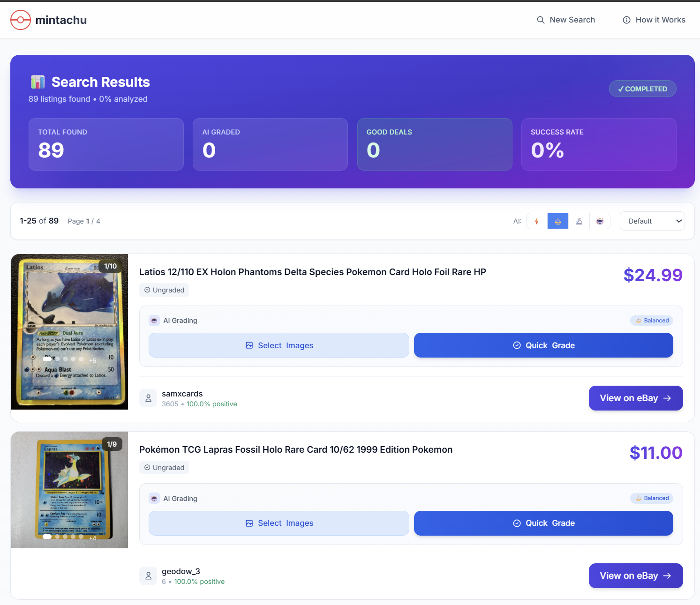Toggle the Balanced badge on the Latios listing
700x605 pixels.
pyautogui.click(x=652, y=320)
